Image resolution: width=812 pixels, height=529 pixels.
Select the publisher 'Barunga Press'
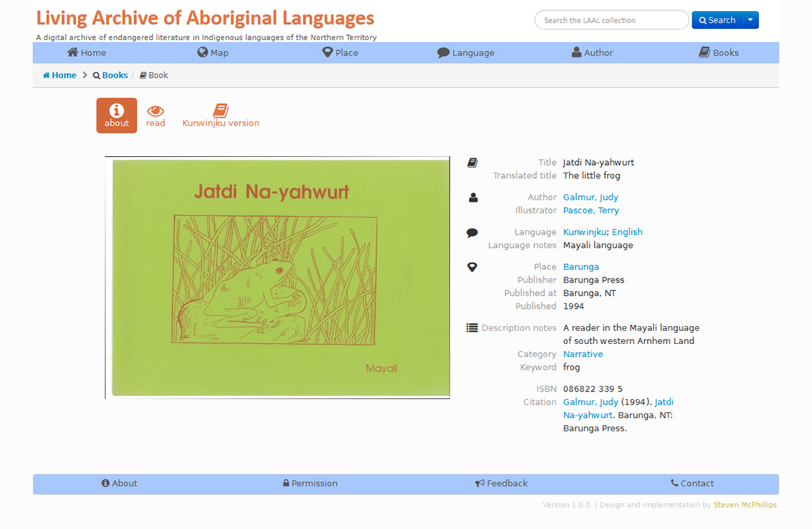click(593, 280)
